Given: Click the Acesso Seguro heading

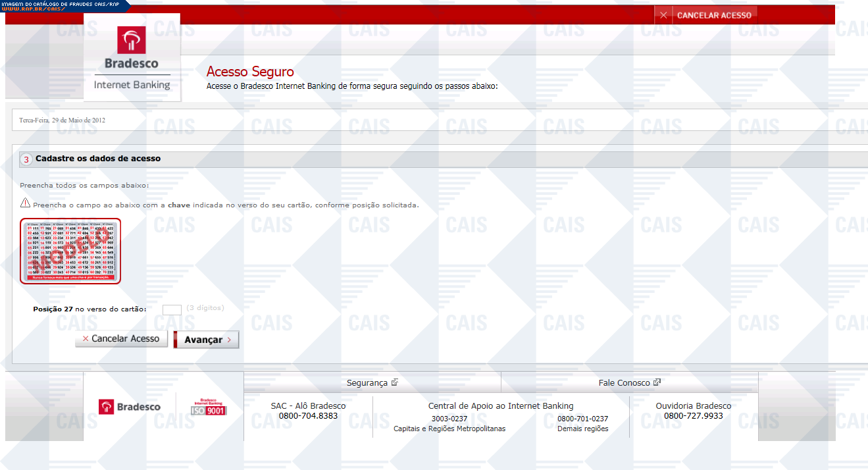Looking at the screenshot, I should coord(250,72).
